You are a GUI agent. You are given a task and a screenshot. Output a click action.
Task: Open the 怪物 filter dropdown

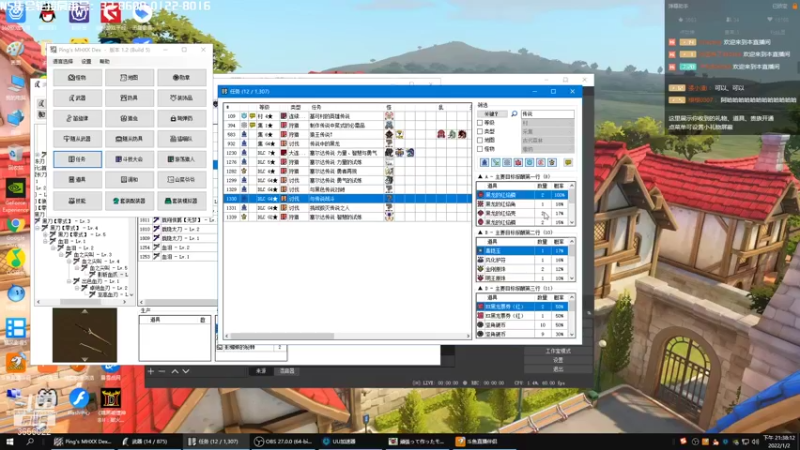coord(547,149)
